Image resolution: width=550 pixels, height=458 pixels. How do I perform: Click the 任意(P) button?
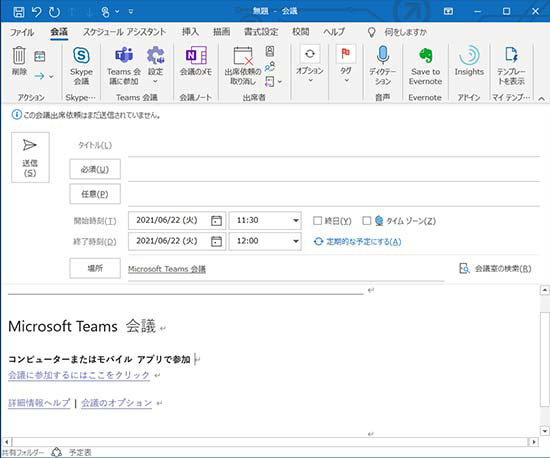tap(95, 194)
